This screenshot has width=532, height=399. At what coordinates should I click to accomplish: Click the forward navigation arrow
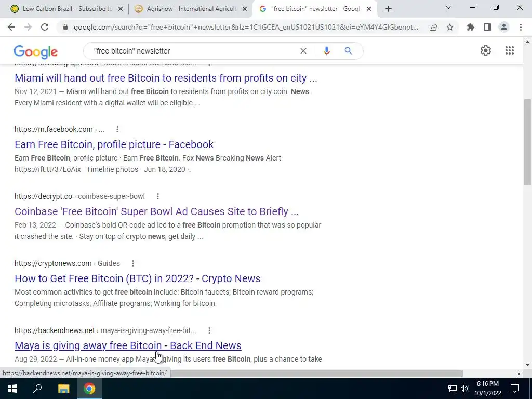pos(28,27)
